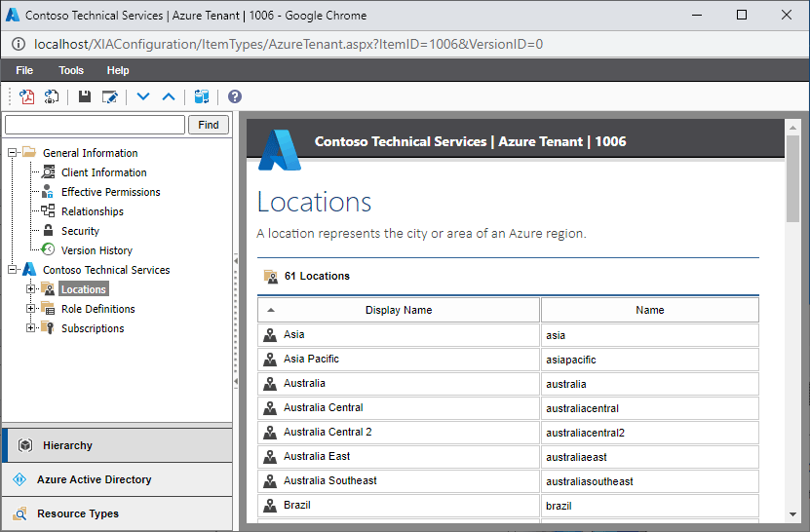Open the help question mark icon

pos(235,96)
